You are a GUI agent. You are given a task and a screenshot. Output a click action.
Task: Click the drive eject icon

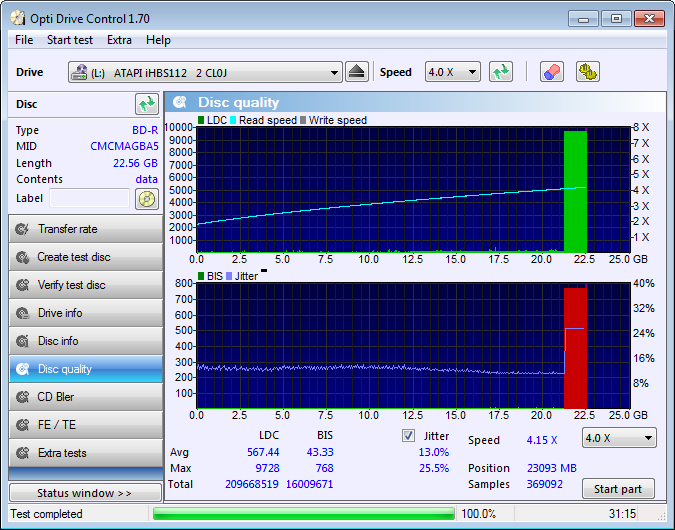coord(356,72)
